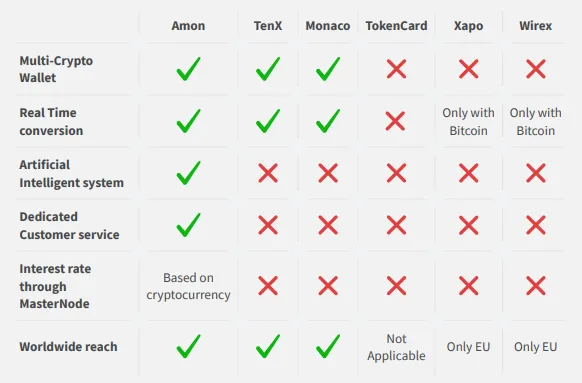Screen dimensions: 582x383
Task: Click the 'Based on cryptocurrency' cell text
Action: [188, 286]
